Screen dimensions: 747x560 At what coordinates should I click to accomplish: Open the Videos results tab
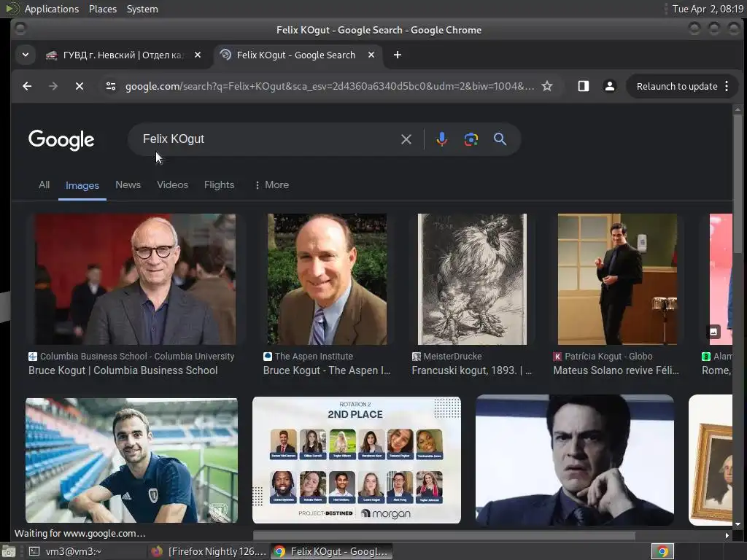pos(172,184)
